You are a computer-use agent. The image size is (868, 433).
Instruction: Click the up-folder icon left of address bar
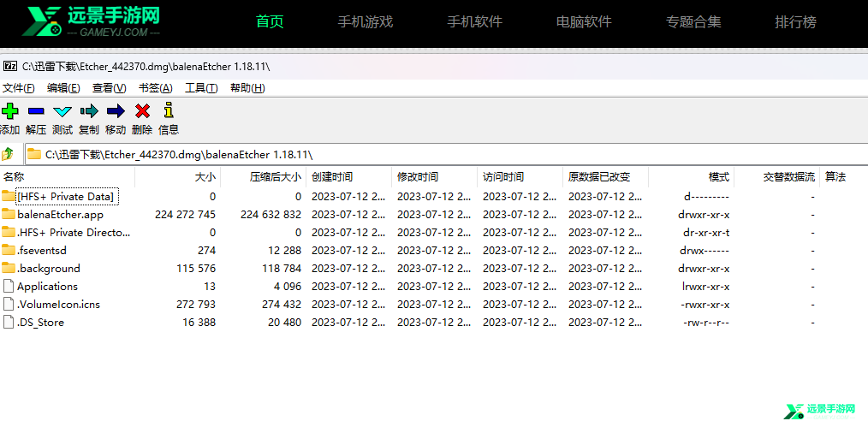tap(8, 154)
